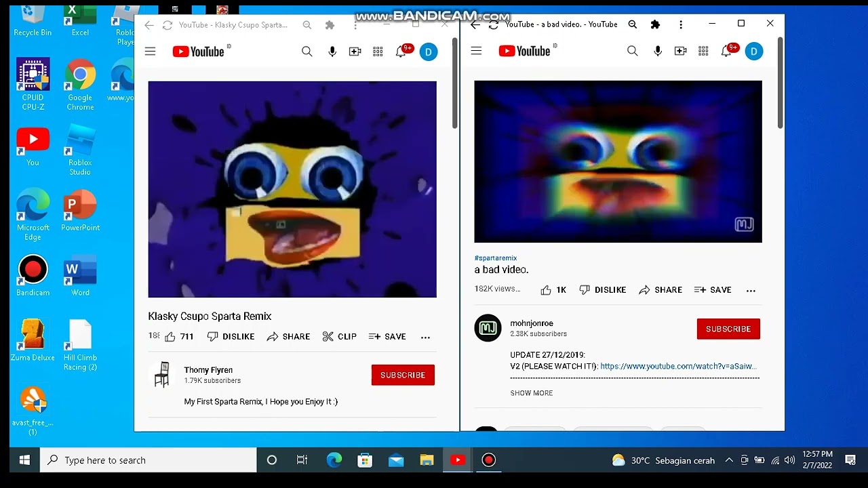The image size is (868, 488).
Task: Share the Klasky Csupo Sparta Remix video
Action: (x=288, y=336)
